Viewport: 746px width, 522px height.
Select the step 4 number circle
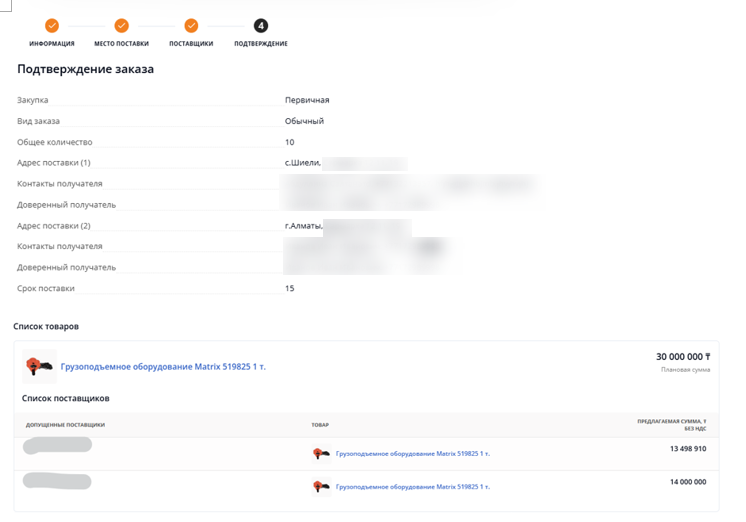(x=261, y=26)
